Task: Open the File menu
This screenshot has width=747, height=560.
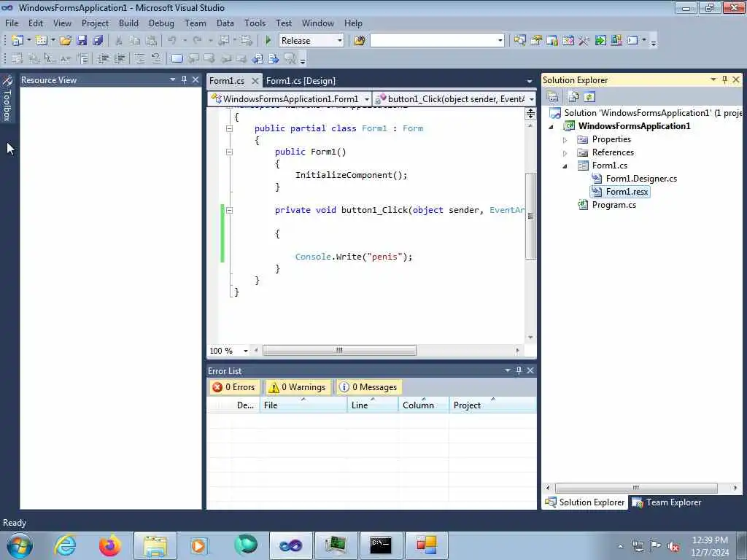Action: [12, 23]
